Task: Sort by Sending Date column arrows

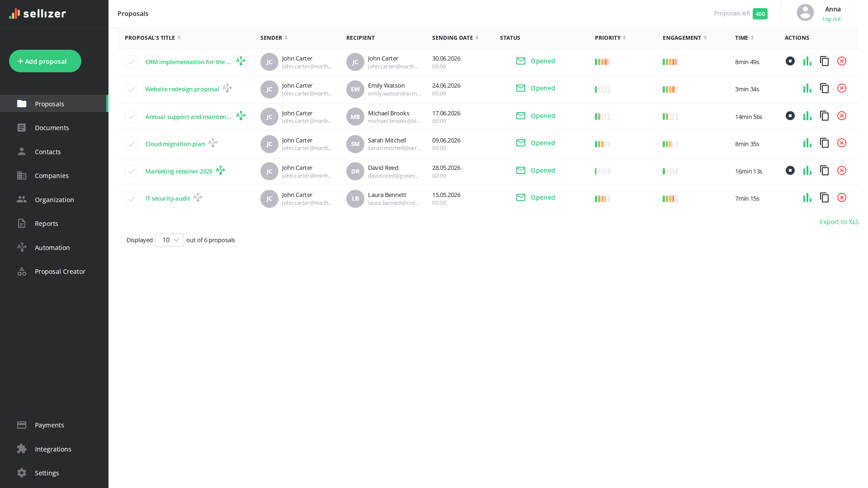Action: point(477,38)
